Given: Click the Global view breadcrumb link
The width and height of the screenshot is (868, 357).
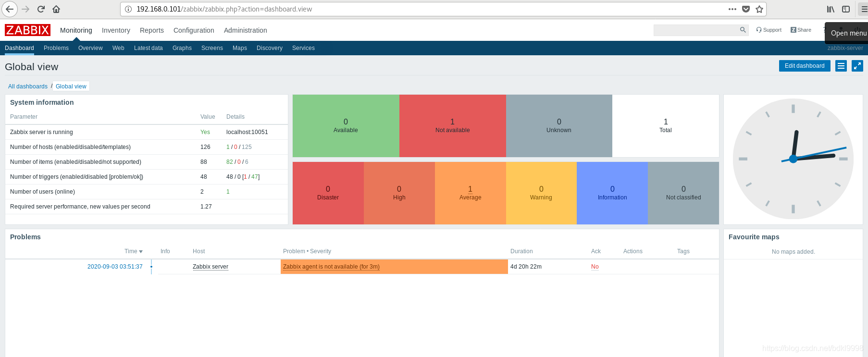Looking at the screenshot, I should pos(71,86).
